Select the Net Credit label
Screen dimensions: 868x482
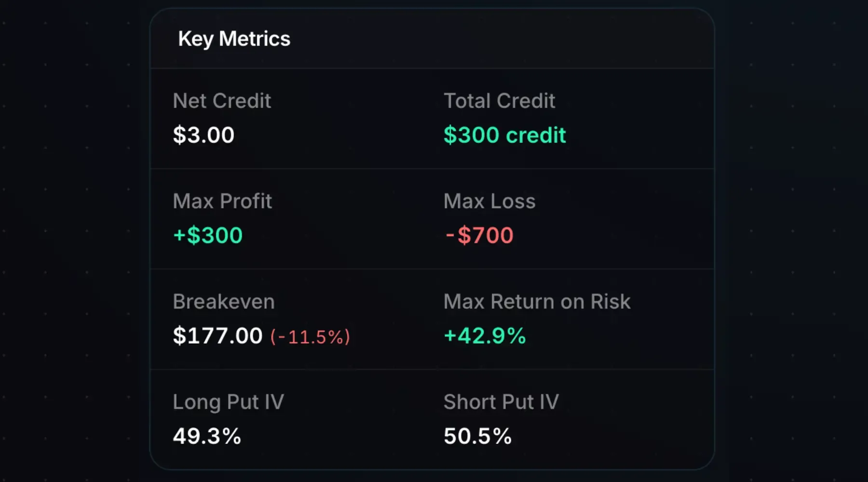tap(222, 101)
